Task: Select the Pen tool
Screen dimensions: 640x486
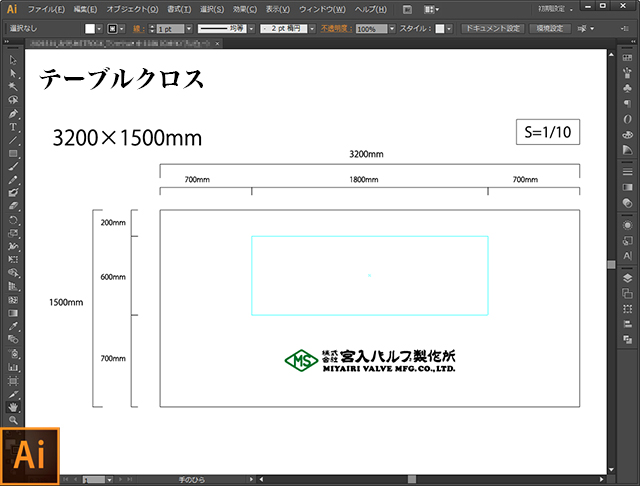Action: [x=13, y=113]
